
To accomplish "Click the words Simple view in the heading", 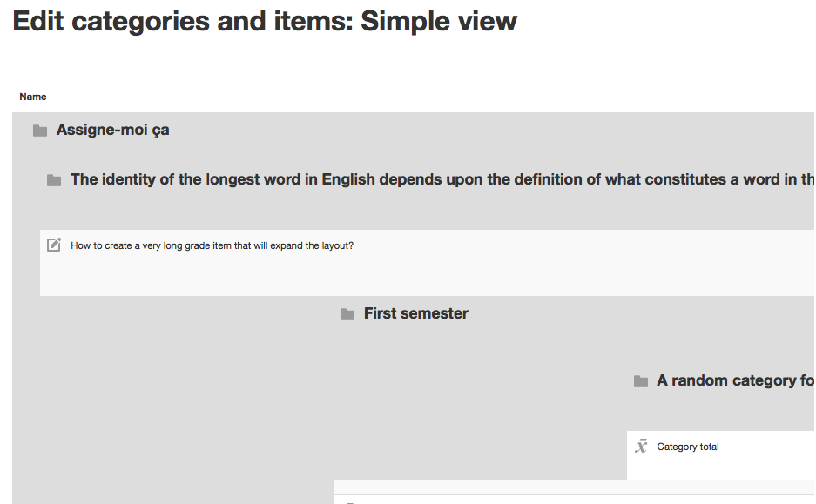I will point(439,21).
